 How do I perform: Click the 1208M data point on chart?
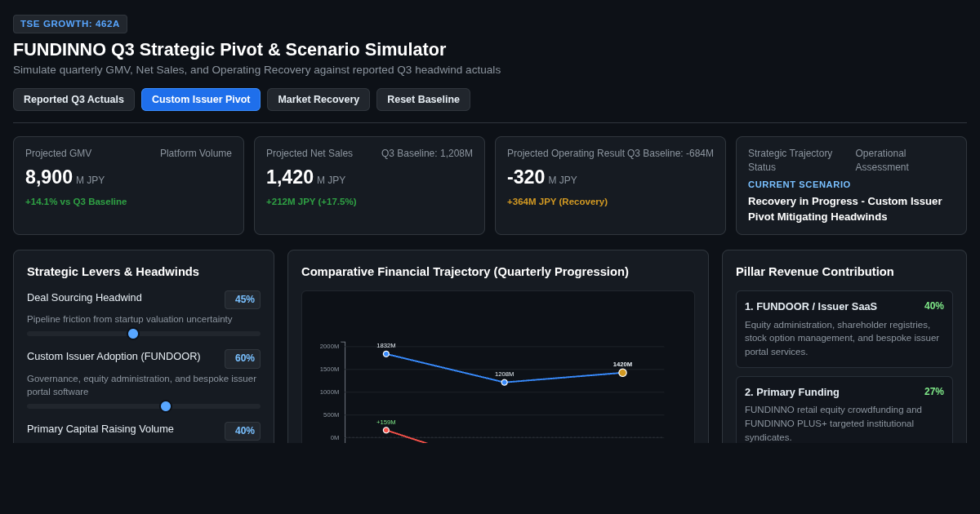[505, 383]
